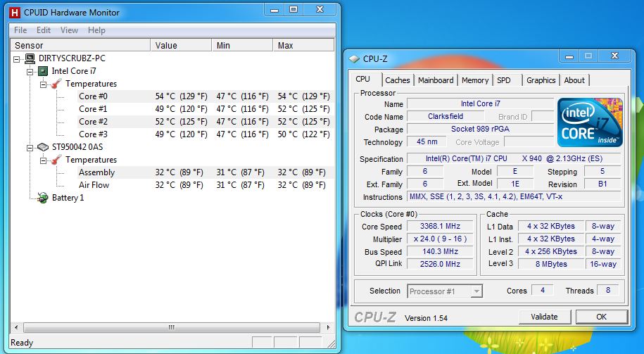
Task: Switch to the Memory tab in CPU-Z
Action: 475,80
